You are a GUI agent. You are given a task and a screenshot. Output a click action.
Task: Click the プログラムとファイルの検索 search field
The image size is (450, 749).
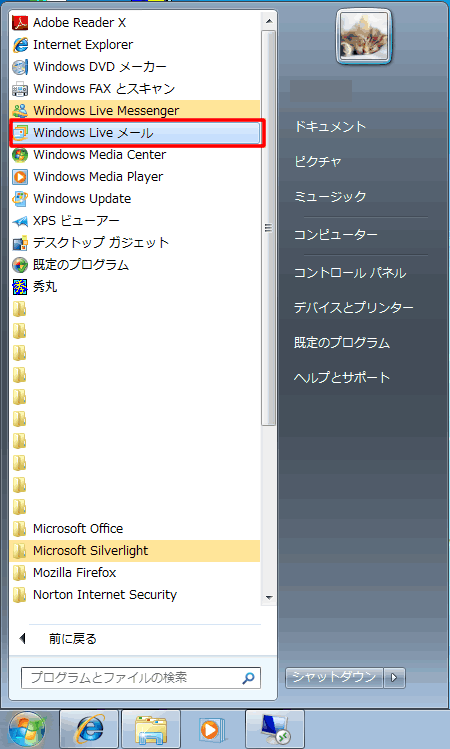(x=140, y=678)
